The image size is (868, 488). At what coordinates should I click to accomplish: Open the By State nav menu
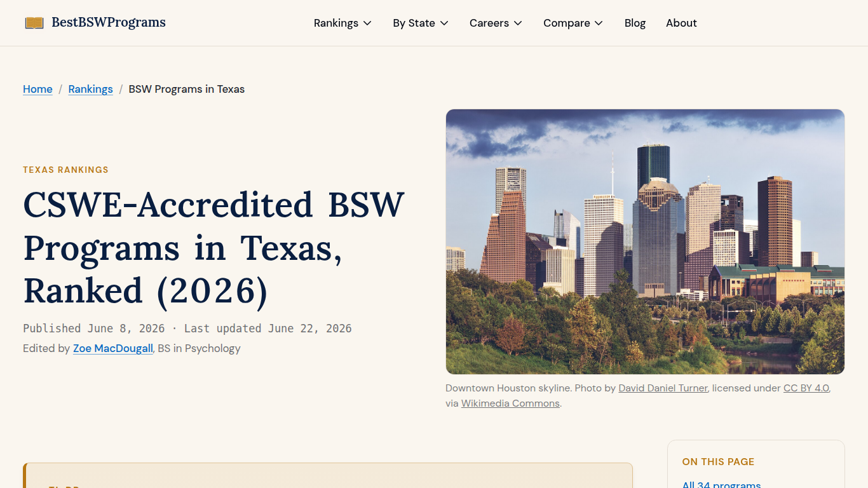tap(421, 23)
